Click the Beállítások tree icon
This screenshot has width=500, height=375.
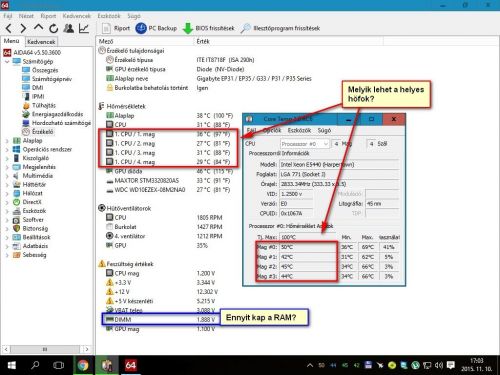[x=16, y=237]
